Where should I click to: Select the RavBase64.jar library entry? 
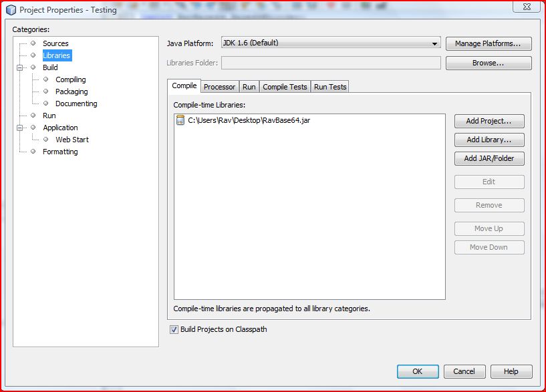tap(249, 120)
